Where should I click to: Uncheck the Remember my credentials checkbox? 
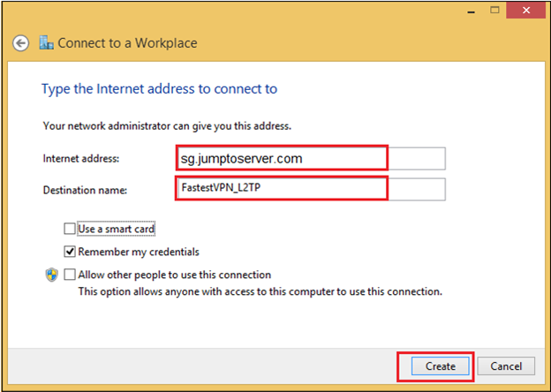(70, 252)
